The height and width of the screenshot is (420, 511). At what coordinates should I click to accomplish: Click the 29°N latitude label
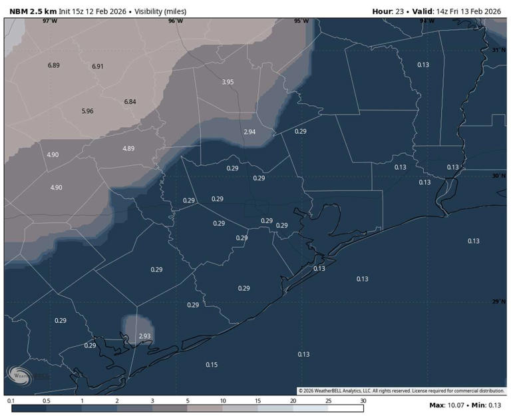tap(498, 302)
